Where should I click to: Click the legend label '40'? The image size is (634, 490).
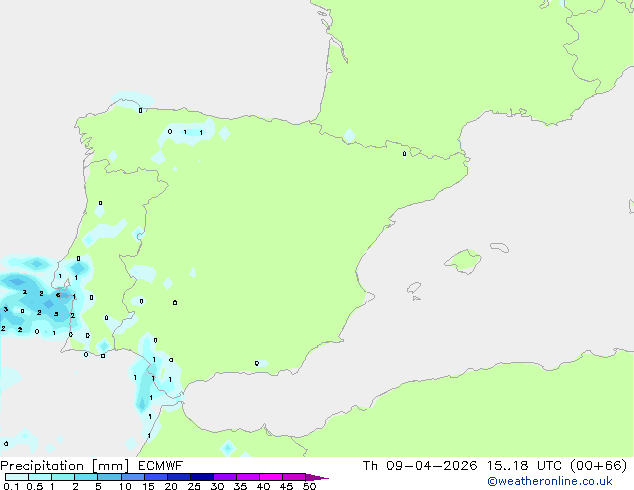tap(263, 486)
